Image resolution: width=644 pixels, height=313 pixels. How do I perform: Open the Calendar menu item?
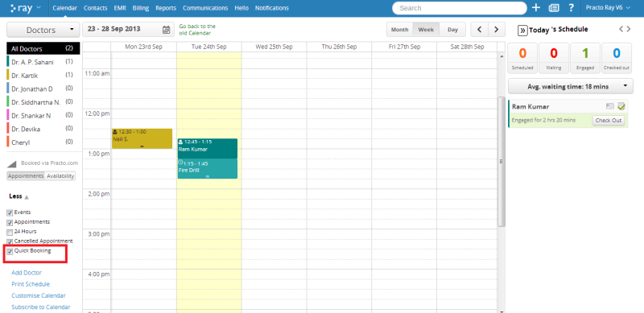coord(65,8)
